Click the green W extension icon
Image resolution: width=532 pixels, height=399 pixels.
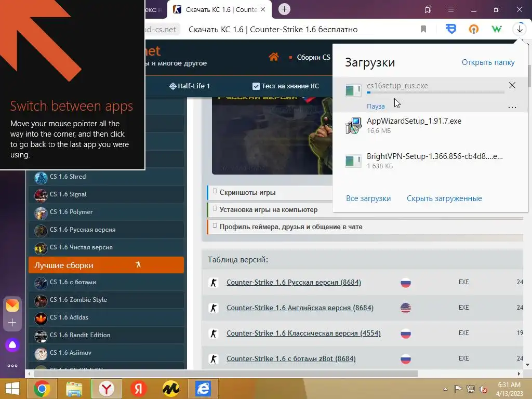pyautogui.click(x=496, y=29)
